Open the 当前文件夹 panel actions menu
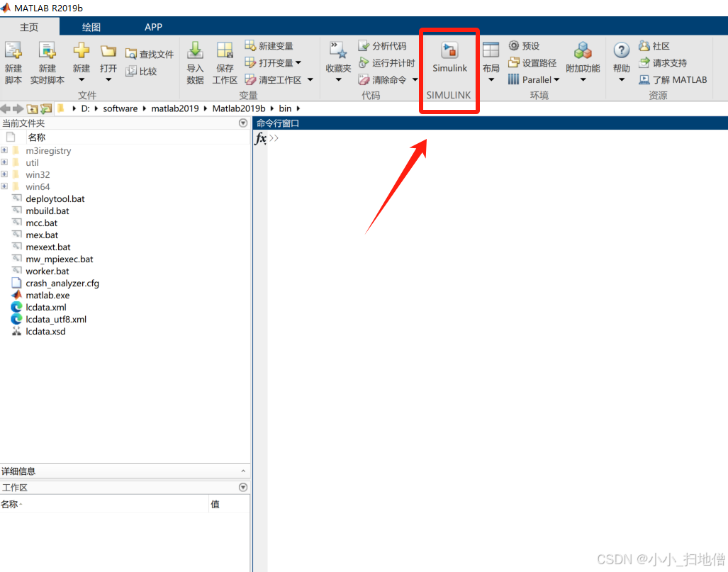728x572 pixels. point(243,123)
